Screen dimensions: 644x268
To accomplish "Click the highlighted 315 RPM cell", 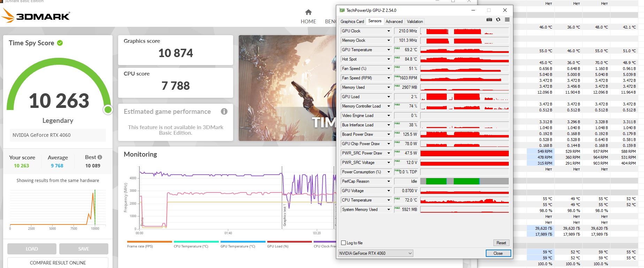I will pos(540,163).
